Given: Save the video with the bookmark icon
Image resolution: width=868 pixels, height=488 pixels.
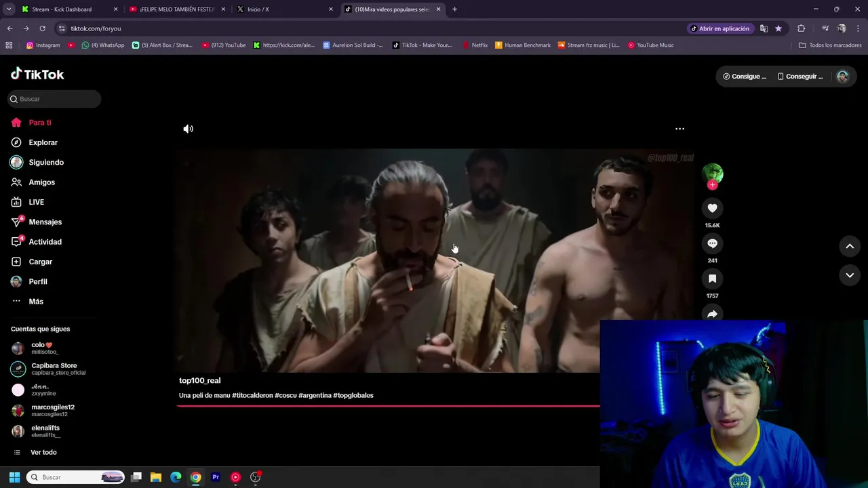Looking at the screenshot, I should click(x=712, y=279).
